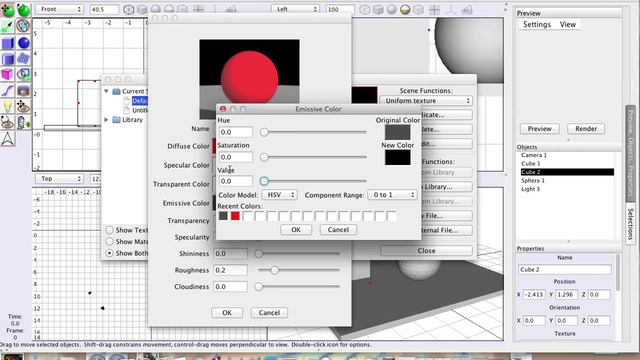Click the Value slider handle
This screenshot has height=360, width=640.
264,181
